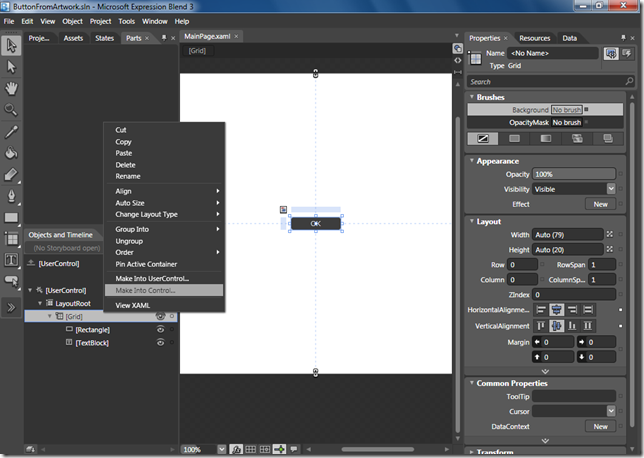Select the Grid layout panel tool
This screenshot has height=458, width=644.
pos(11,239)
